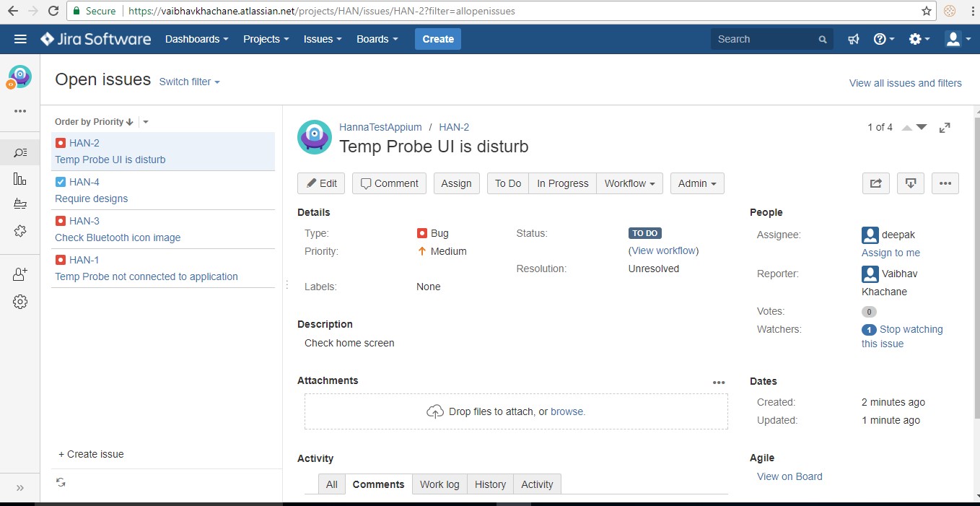Switch to the History tab
980x506 pixels.
tap(490, 484)
